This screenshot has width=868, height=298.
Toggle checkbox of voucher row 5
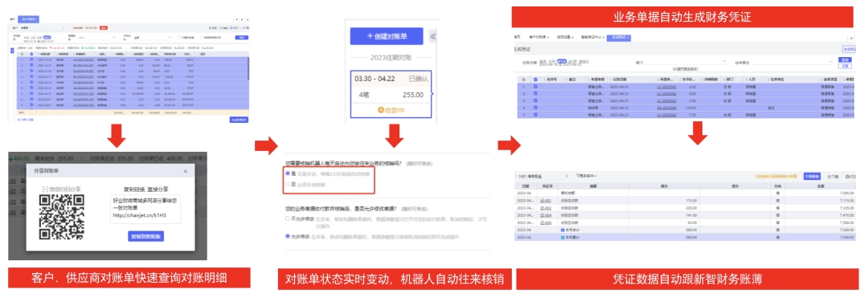[534, 115]
